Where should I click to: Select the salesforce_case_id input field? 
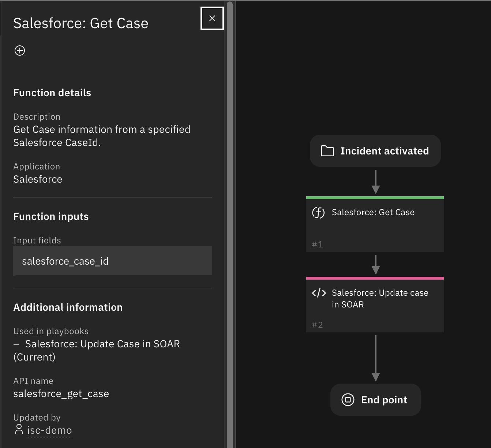[113, 261]
